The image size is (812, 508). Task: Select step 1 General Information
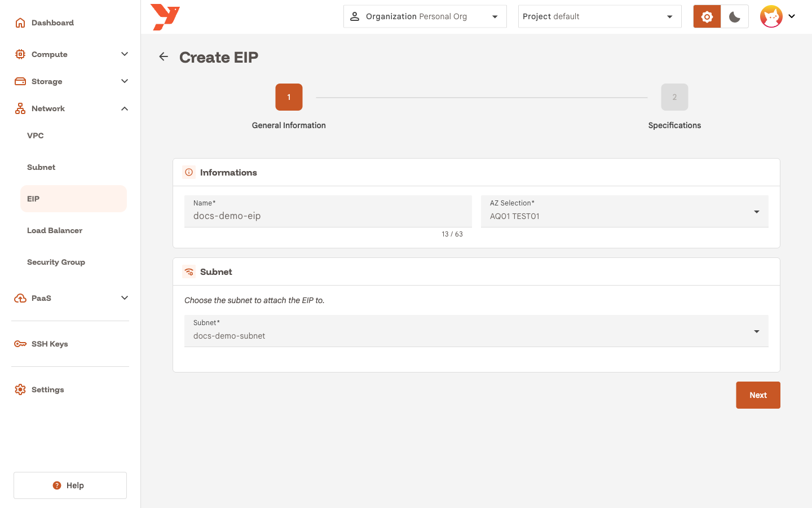[289, 97]
